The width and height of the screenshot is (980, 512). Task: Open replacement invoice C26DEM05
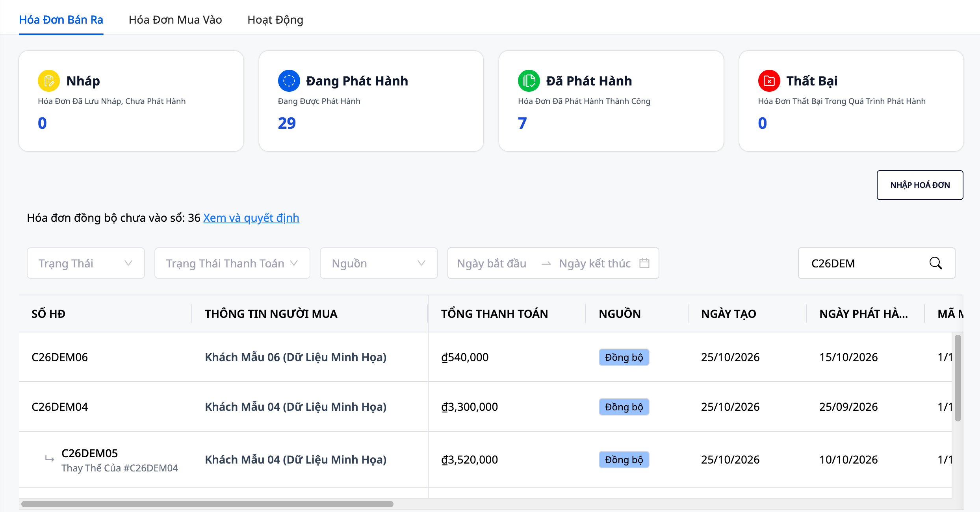(89, 453)
